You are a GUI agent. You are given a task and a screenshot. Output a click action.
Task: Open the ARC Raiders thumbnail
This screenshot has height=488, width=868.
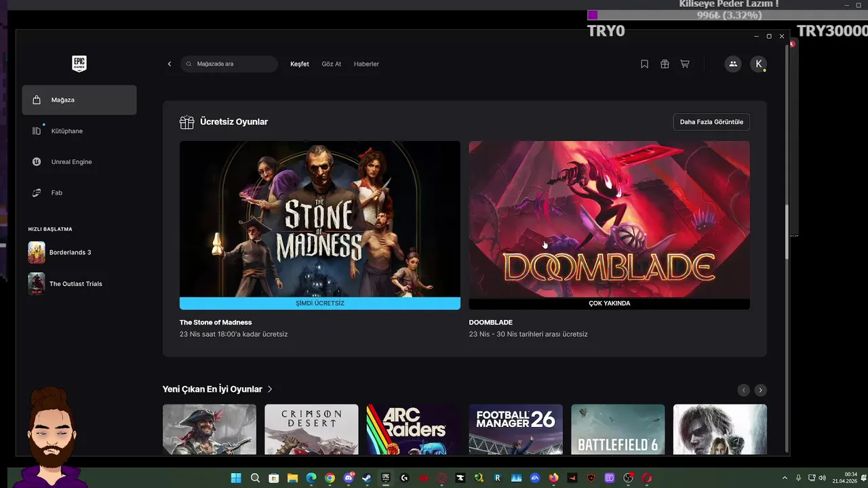tap(414, 430)
